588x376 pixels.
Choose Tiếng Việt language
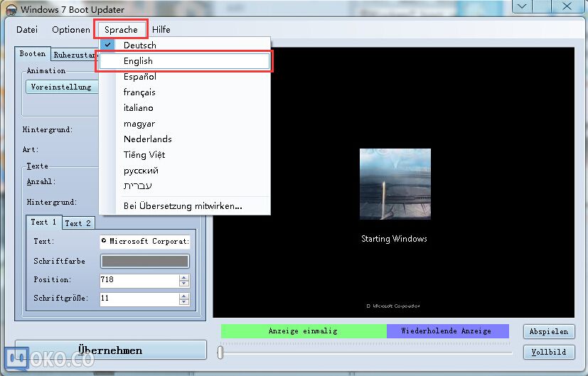tap(184, 155)
